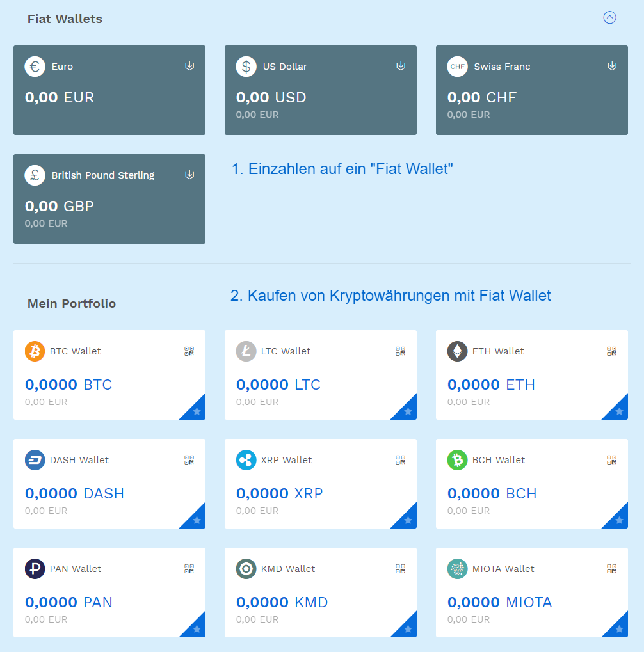Click the deposit icon on Swiss Franc wallet
This screenshot has width=644, height=652.
tap(612, 66)
